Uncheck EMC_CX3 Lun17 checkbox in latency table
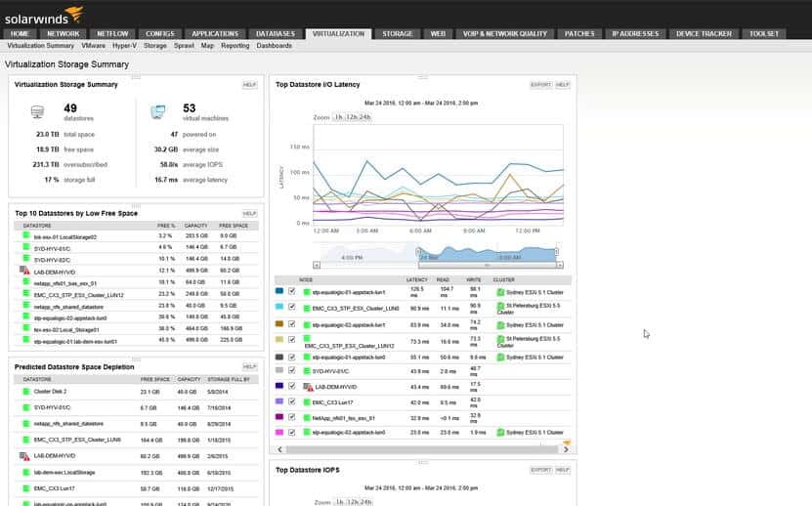 coord(292,401)
